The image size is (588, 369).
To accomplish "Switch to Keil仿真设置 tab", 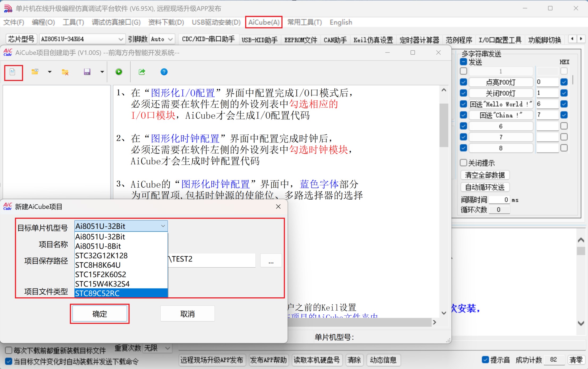I will click(x=373, y=40).
